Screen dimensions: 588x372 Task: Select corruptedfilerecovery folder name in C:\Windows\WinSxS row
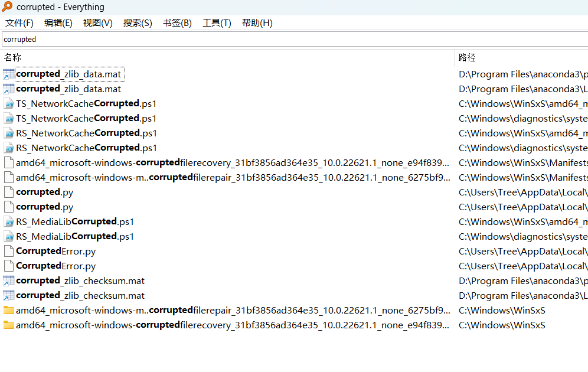pyautogui.click(x=233, y=325)
